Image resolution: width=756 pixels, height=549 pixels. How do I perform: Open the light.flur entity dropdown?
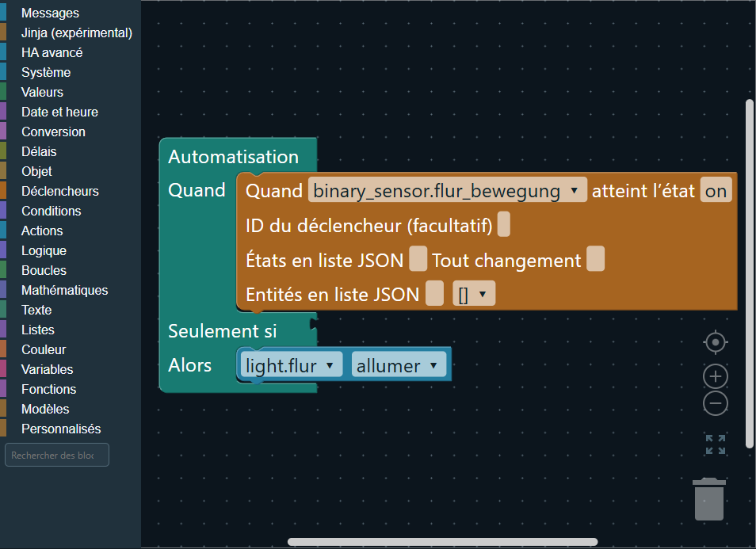tap(290, 365)
